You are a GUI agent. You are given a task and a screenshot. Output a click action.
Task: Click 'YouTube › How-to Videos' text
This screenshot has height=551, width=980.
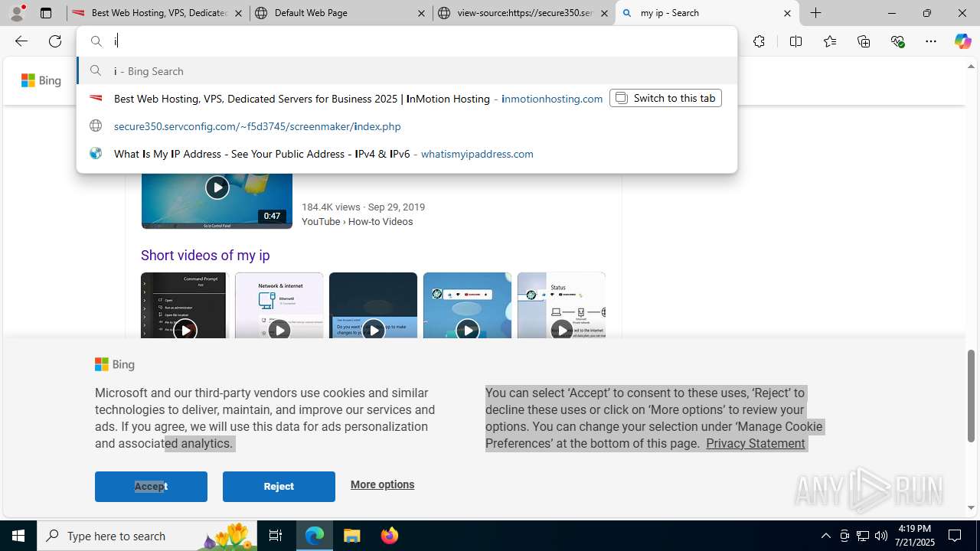point(357,221)
